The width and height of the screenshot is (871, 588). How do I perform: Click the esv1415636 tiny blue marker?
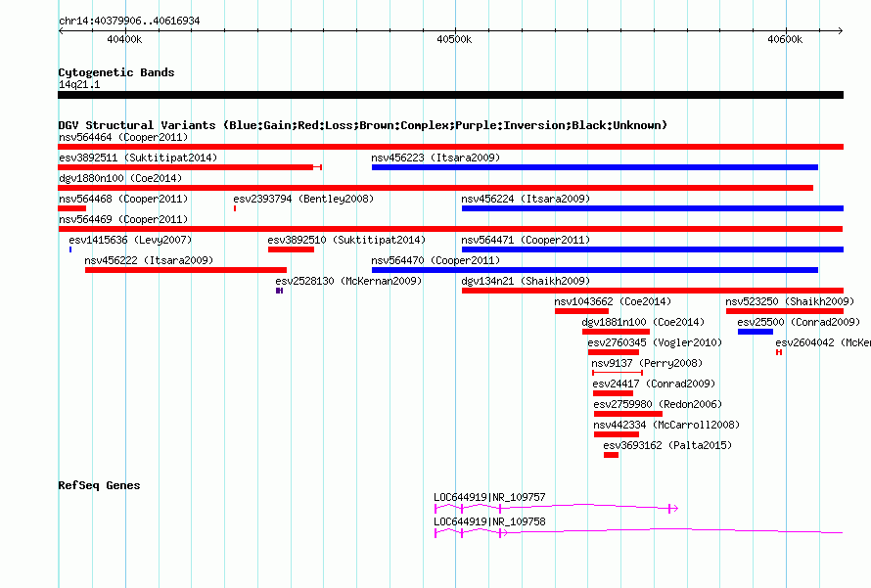(70, 249)
